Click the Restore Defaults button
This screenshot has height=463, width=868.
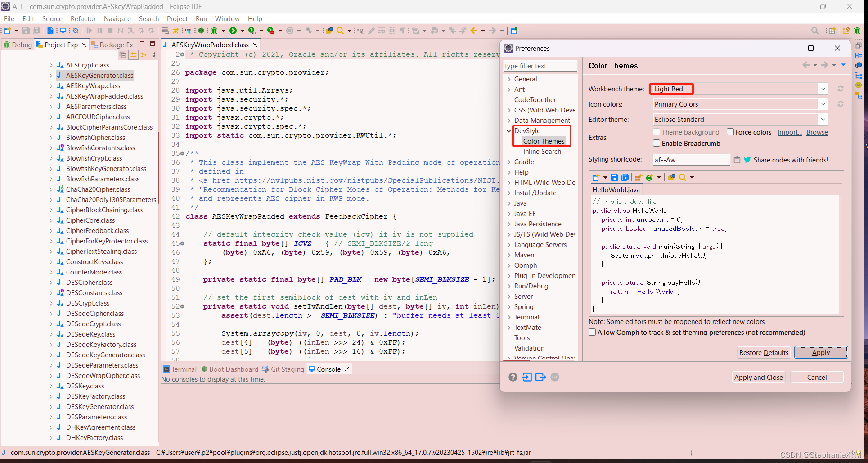[x=764, y=352]
